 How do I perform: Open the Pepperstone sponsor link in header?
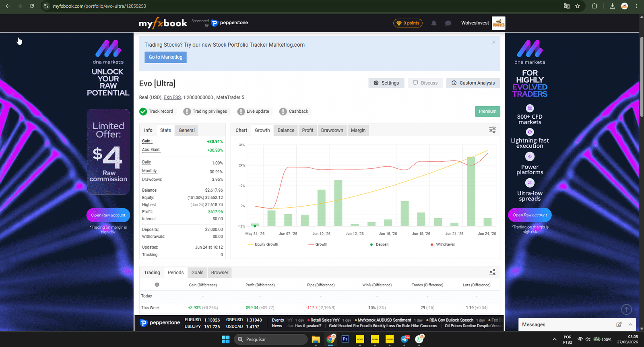pos(229,23)
